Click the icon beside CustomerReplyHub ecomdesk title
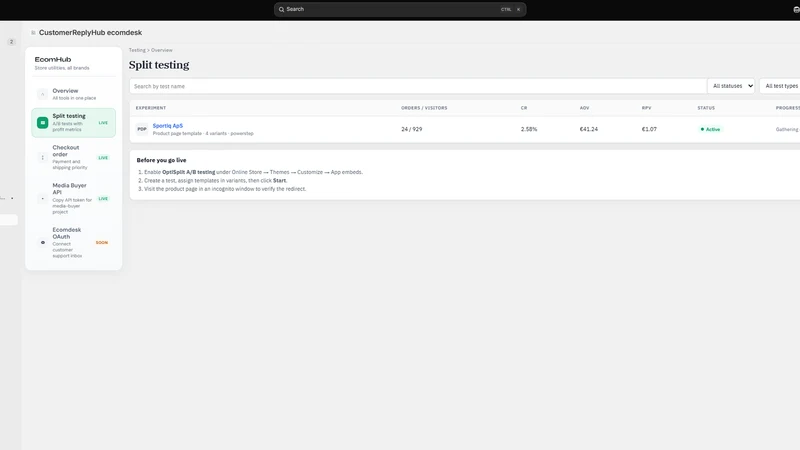 coord(33,33)
